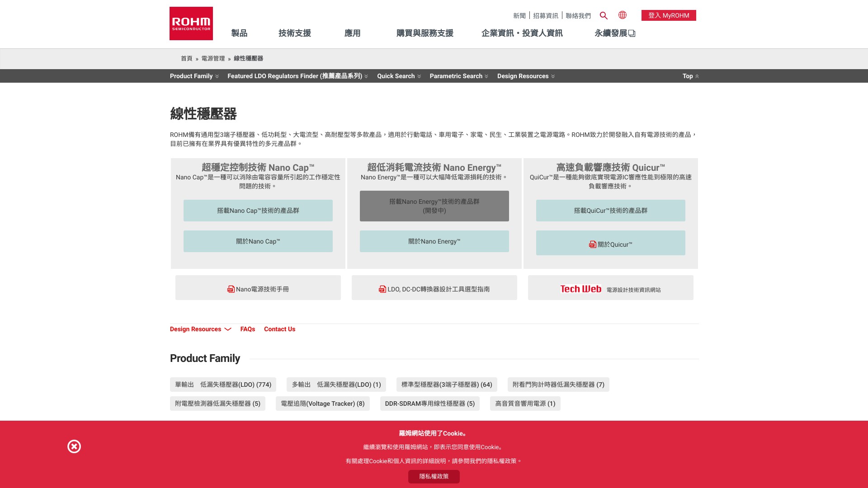The height and width of the screenshot is (488, 868).
Task: Select the 單輸出 低漏失穩壓器(LDO) (774) tag
Action: click(223, 385)
